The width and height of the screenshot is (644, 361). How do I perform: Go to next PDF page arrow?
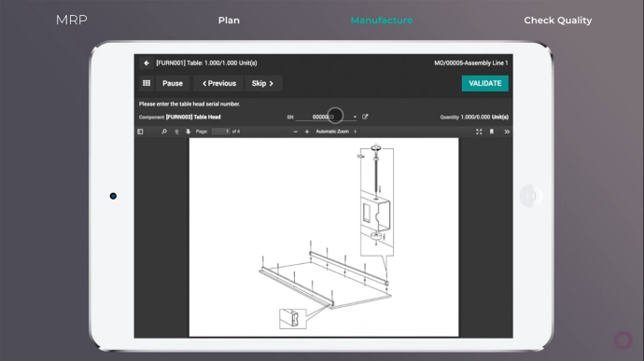click(189, 132)
